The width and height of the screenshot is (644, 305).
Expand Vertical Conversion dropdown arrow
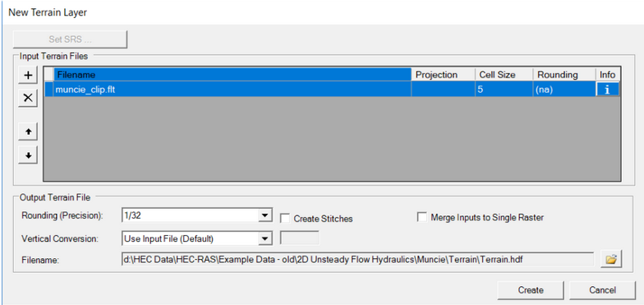point(264,238)
